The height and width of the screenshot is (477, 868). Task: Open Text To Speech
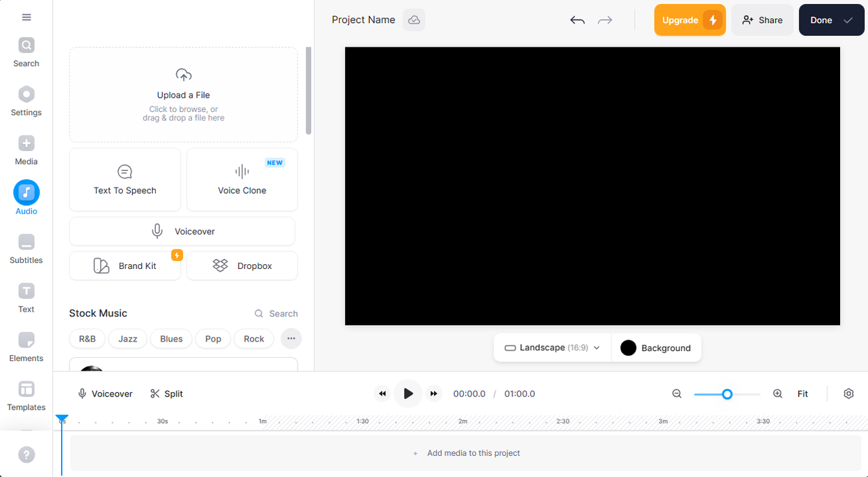pyautogui.click(x=125, y=180)
